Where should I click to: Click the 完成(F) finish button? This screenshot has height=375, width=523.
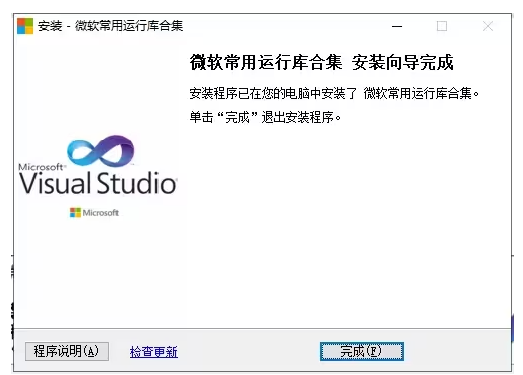(x=362, y=351)
